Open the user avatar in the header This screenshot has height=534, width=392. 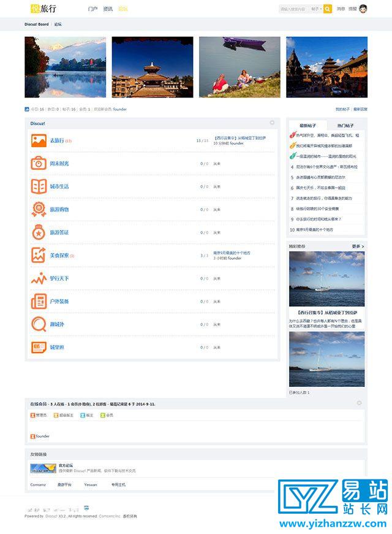[363, 9]
